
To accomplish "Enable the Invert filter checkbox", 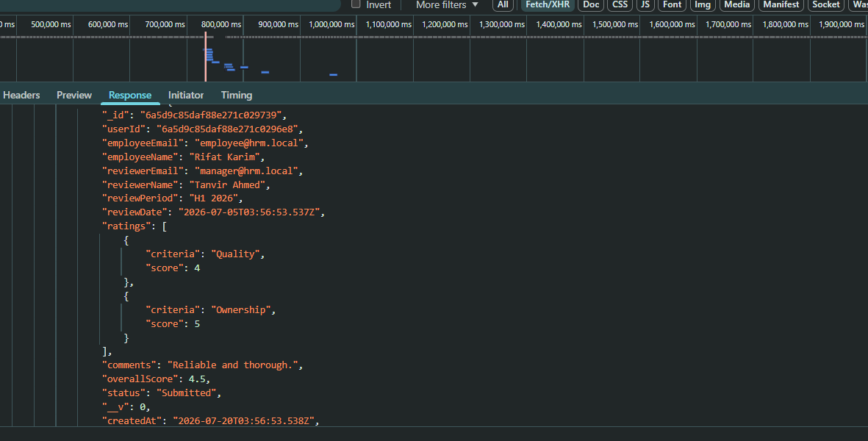I will [x=356, y=4].
